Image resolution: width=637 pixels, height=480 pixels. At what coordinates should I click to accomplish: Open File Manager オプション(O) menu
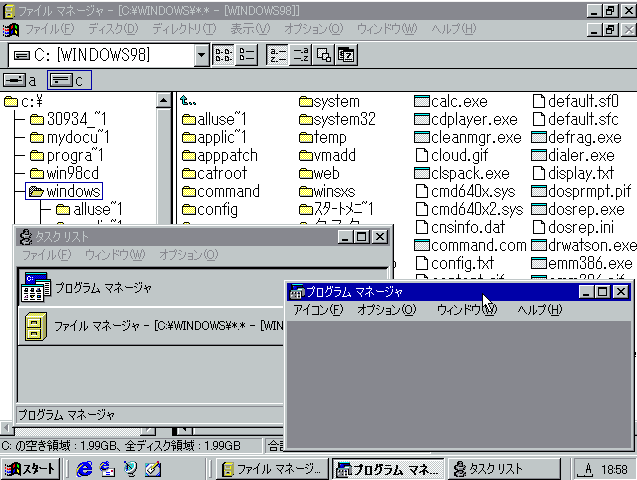coord(313,29)
